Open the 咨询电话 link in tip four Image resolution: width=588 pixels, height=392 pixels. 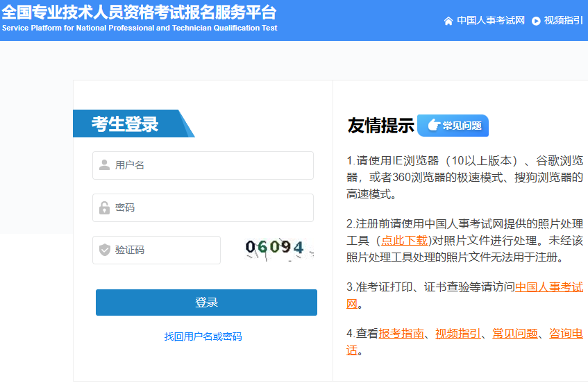565,334
